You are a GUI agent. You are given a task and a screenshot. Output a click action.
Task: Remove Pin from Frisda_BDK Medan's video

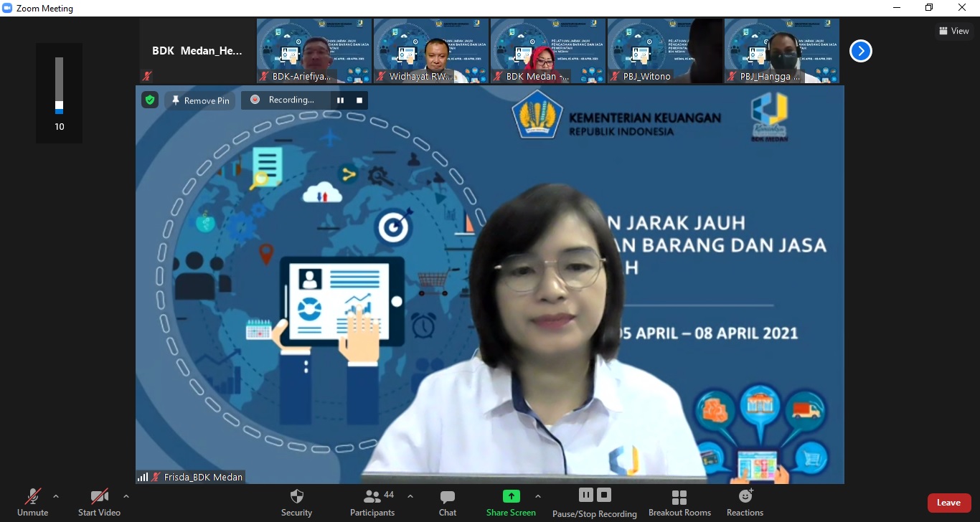199,100
